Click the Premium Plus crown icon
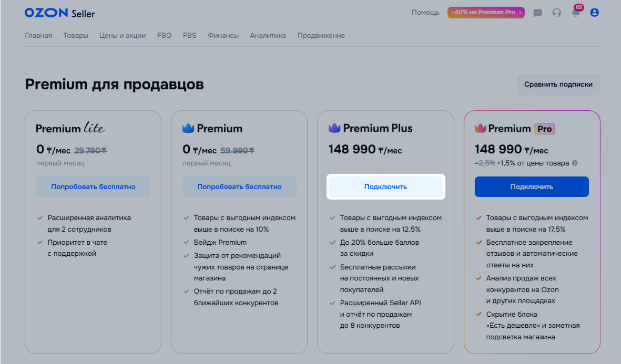This screenshot has width=621, height=364. coord(334,128)
